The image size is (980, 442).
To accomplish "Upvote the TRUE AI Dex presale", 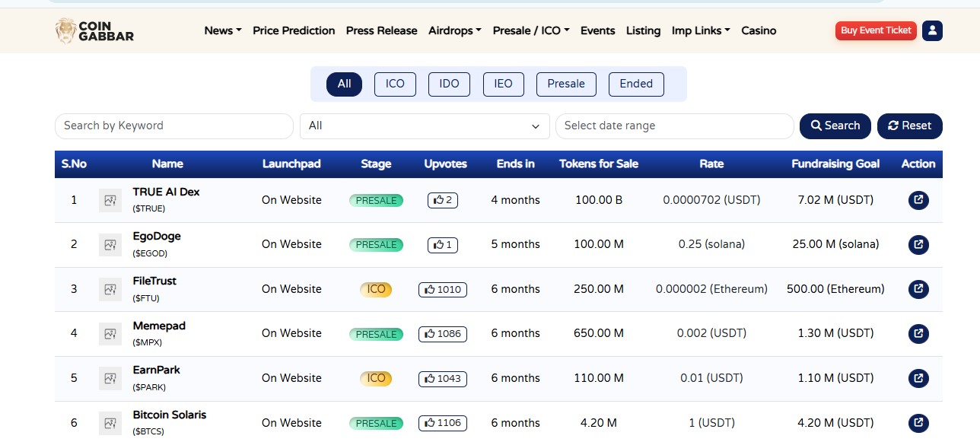I will point(442,200).
